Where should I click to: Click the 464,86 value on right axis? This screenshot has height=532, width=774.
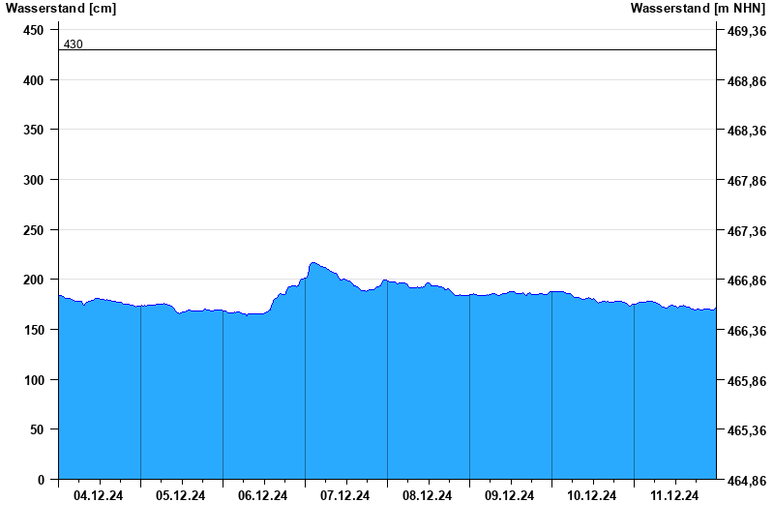(746, 480)
